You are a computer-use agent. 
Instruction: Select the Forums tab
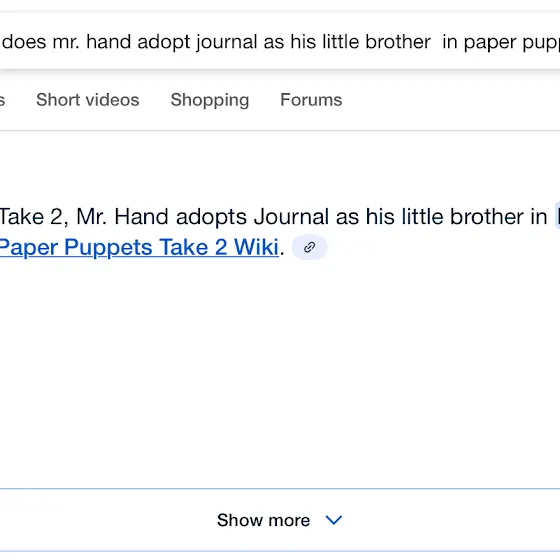(311, 100)
